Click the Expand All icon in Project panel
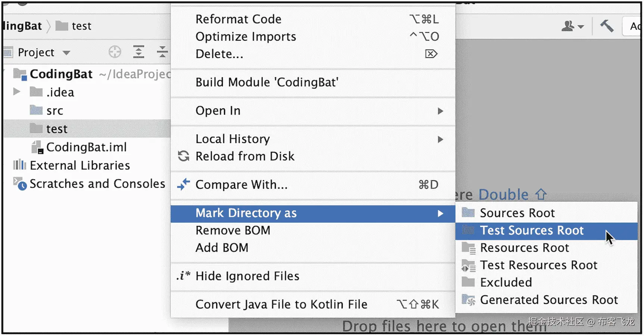 [139, 52]
